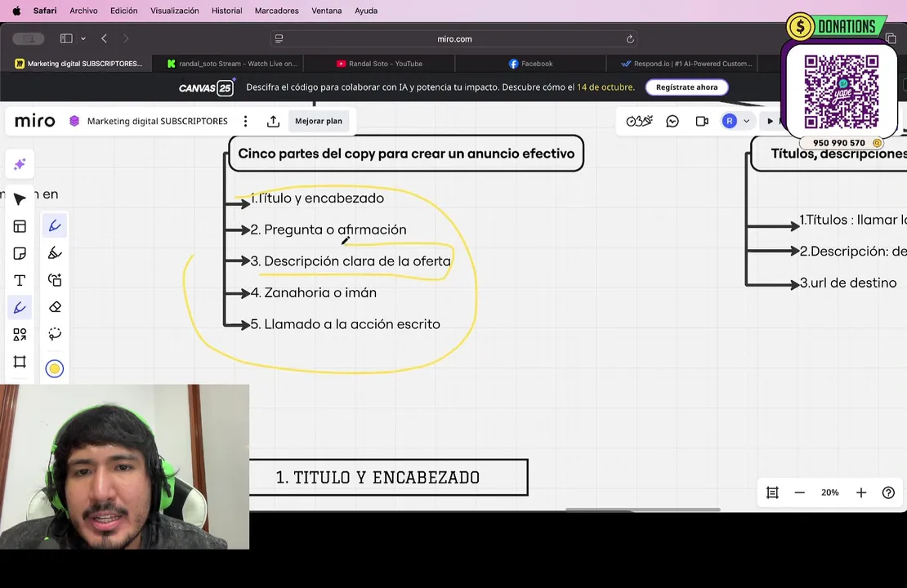Start presentation play button
Viewport: 907px width, 588px height.
pos(770,121)
